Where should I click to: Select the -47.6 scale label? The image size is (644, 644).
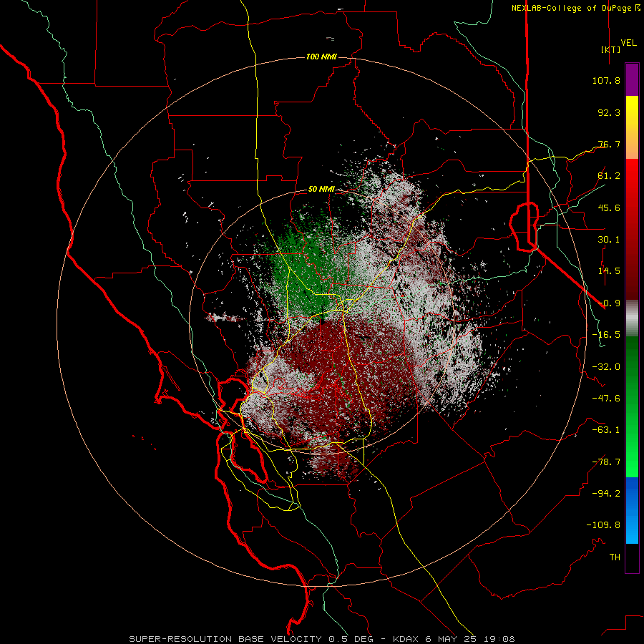[x=606, y=399]
